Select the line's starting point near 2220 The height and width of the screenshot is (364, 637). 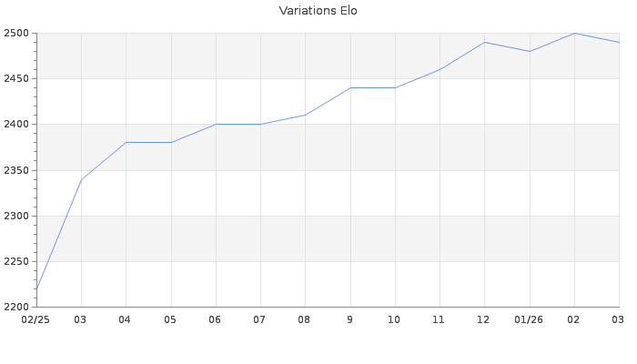[x=37, y=288]
